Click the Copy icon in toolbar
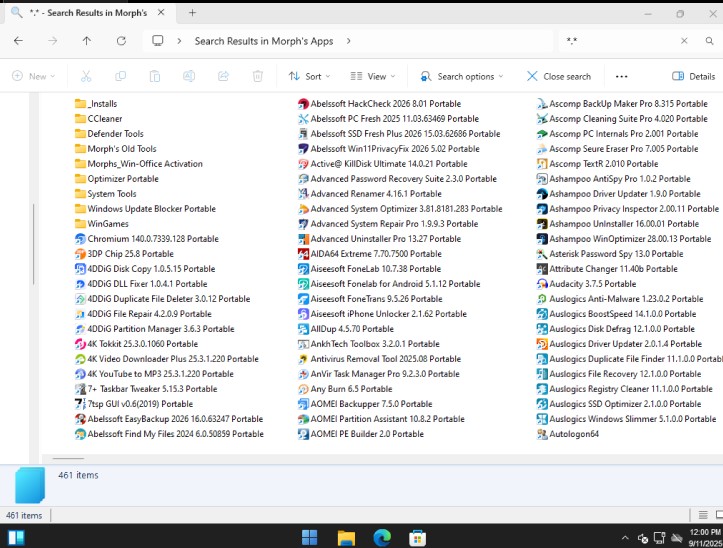 click(x=120, y=76)
